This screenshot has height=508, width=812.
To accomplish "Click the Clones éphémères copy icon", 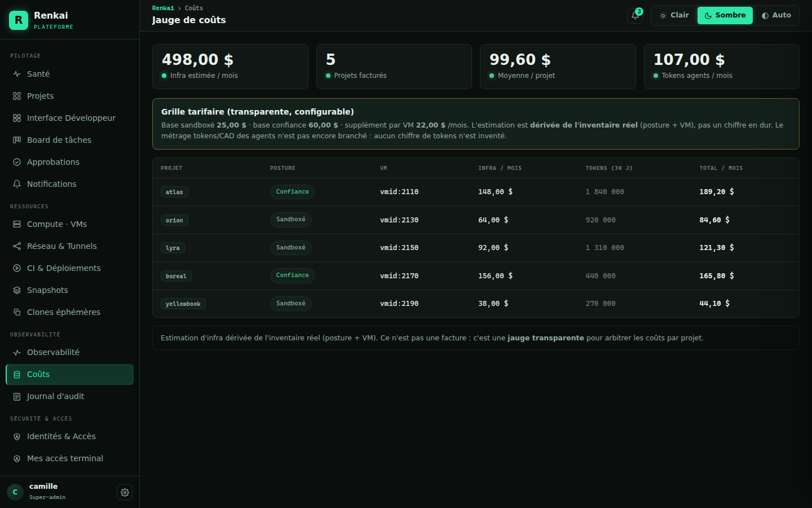I will coord(17,312).
